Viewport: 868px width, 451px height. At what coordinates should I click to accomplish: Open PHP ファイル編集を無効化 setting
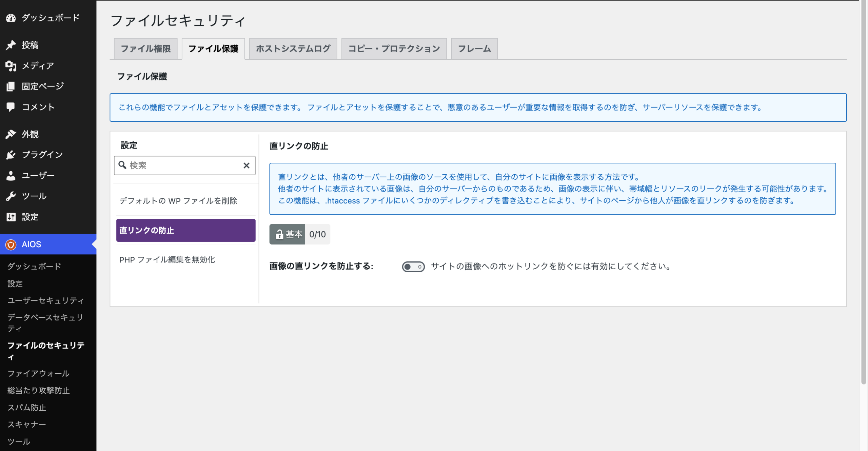tap(185, 260)
